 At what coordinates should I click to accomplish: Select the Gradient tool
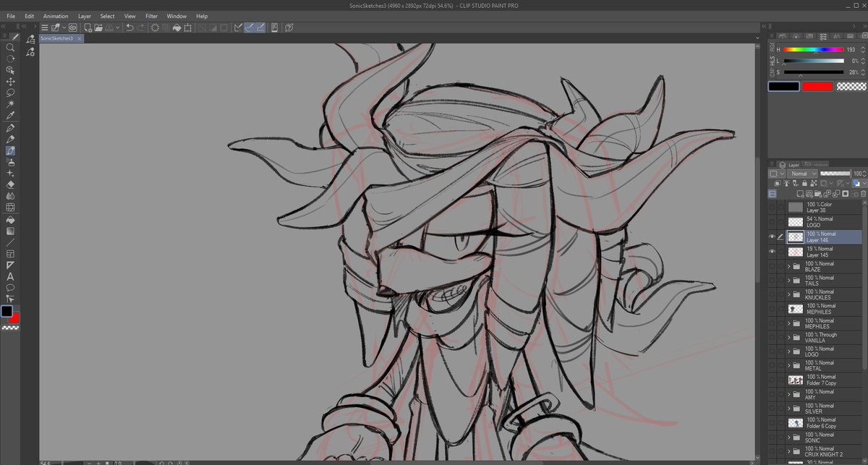point(10,231)
